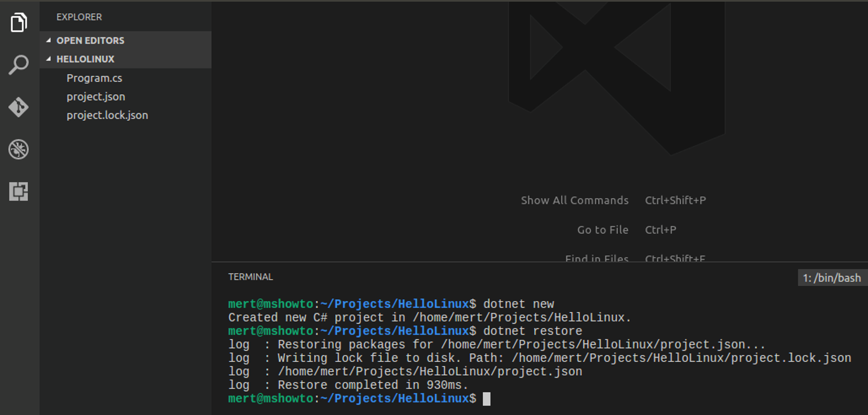Open the Git source control view

click(19, 107)
